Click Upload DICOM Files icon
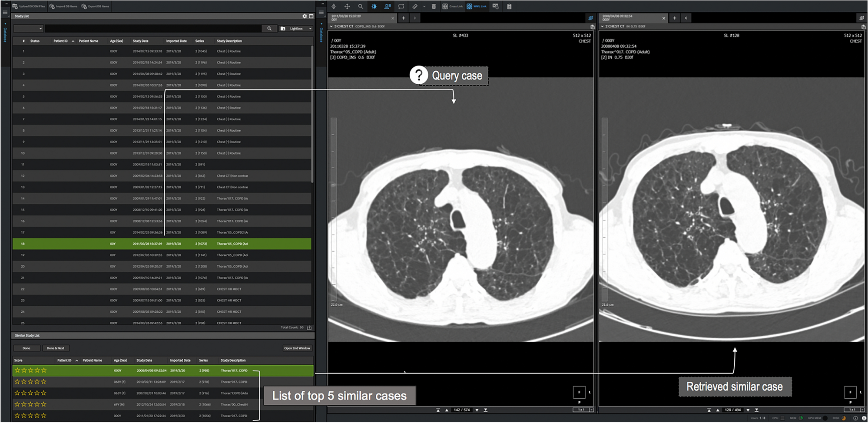The image size is (868, 423). (x=16, y=7)
